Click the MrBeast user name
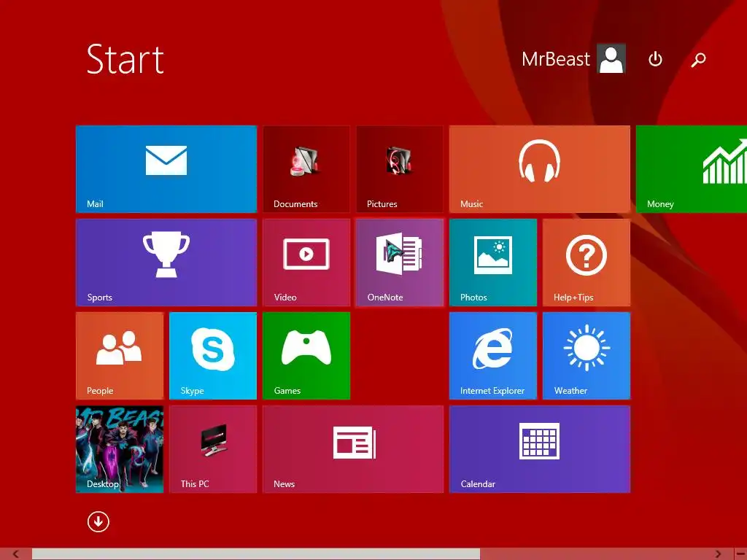Image resolution: width=747 pixels, height=560 pixels. point(555,59)
